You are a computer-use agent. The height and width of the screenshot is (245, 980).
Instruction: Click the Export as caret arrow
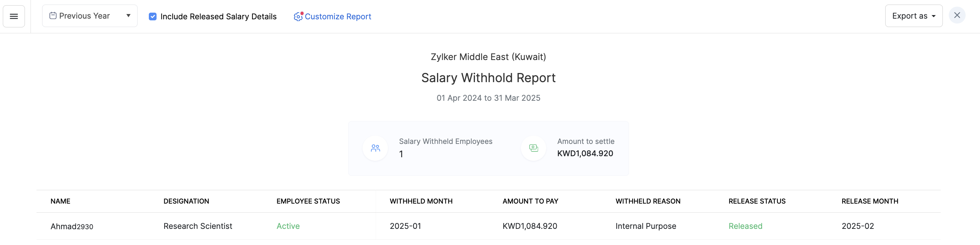(934, 16)
